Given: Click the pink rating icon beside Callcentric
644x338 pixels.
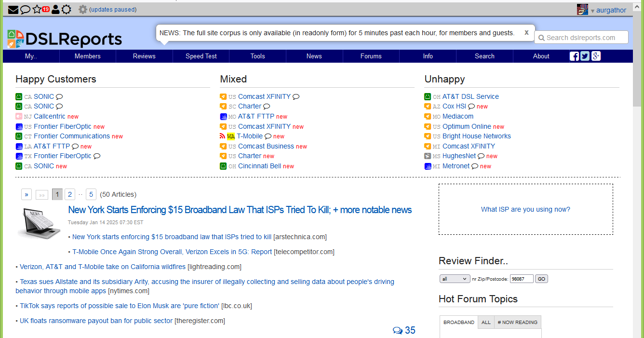Looking at the screenshot, I should pyautogui.click(x=19, y=116).
